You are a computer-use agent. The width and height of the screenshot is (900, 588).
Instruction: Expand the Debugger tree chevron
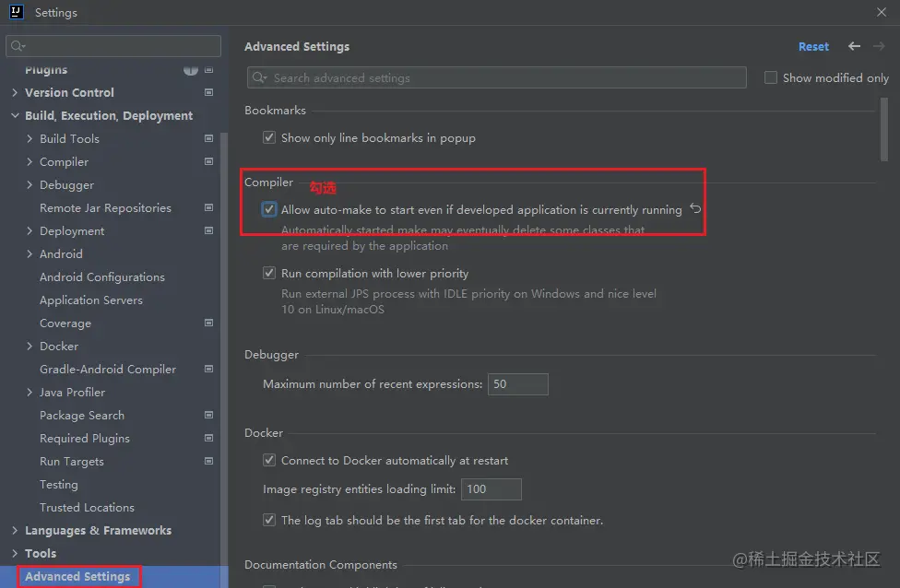(x=30, y=184)
